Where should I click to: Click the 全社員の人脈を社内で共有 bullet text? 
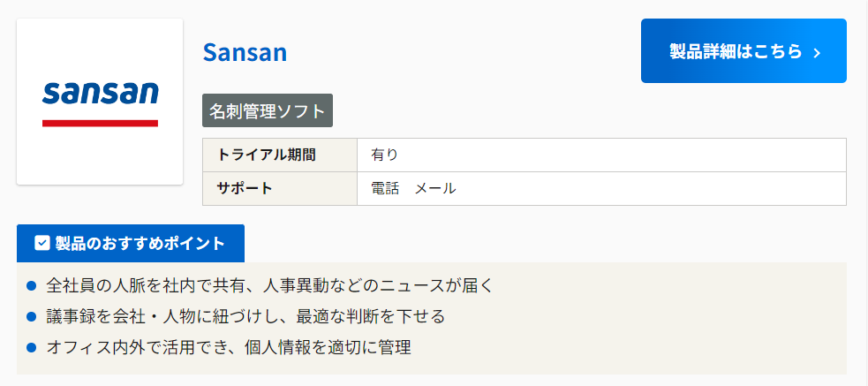pyautogui.click(x=269, y=286)
